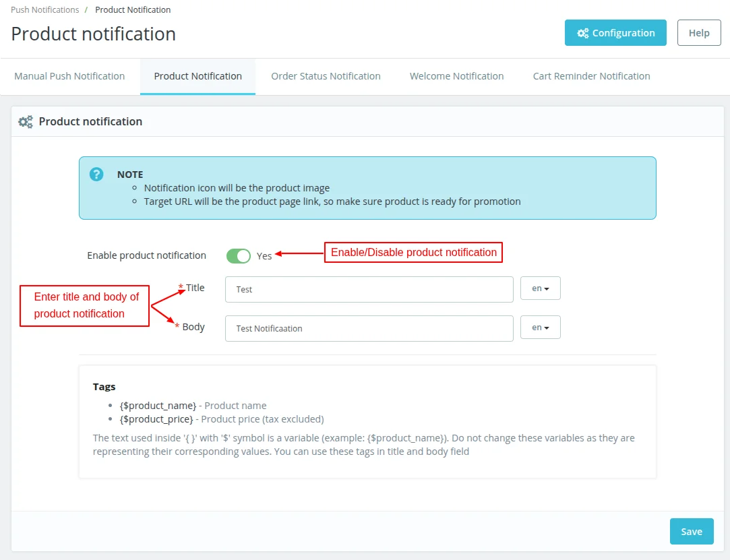
Task: Switch to the Manual Push Notification tab
Action: pyautogui.click(x=69, y=76)
